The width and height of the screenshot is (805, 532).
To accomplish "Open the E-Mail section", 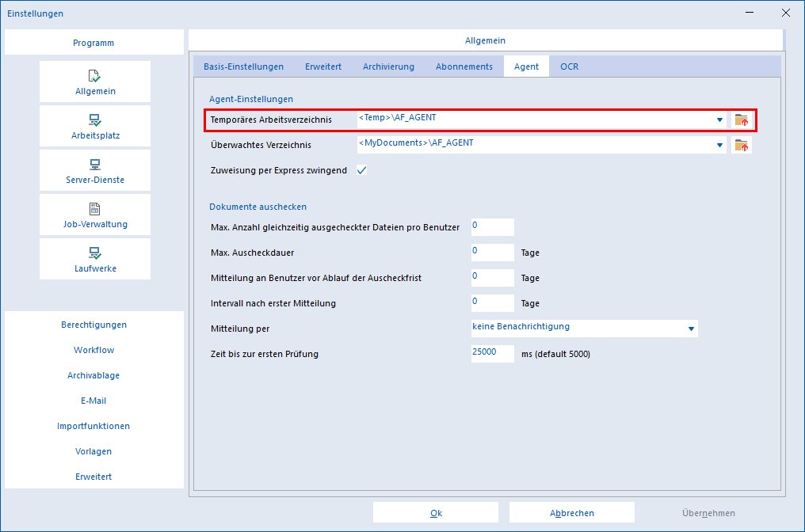I will [94, 401].
